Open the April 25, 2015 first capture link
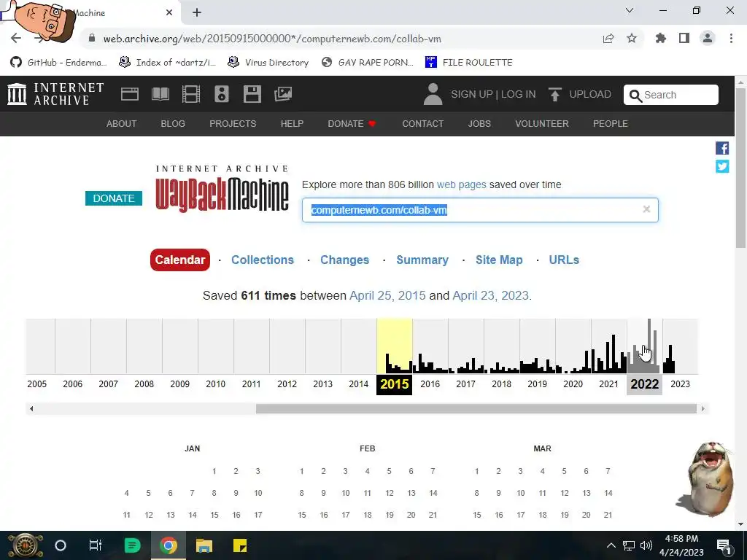Viewport: 747px width, 560px height. 387,296
